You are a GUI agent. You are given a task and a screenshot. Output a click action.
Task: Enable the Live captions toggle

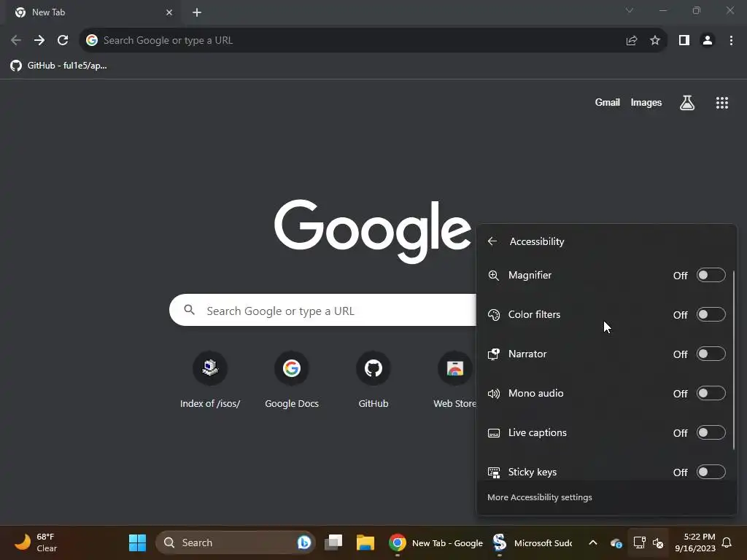(711, 433)
